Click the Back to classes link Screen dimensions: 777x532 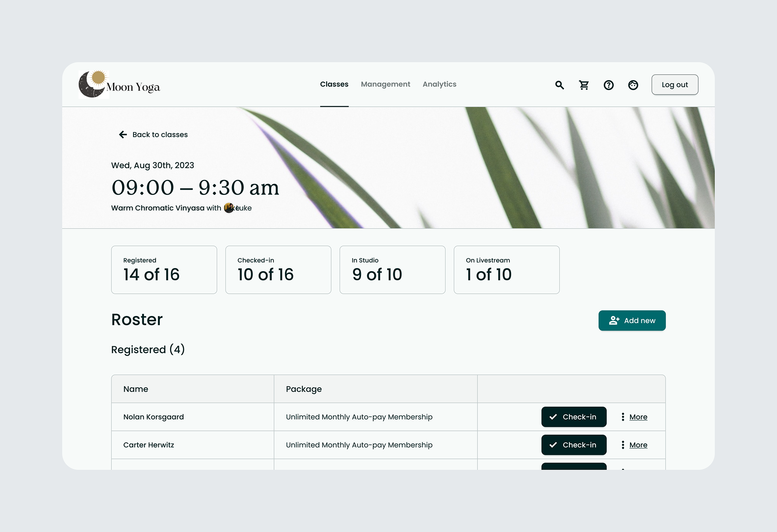point(160,135)
